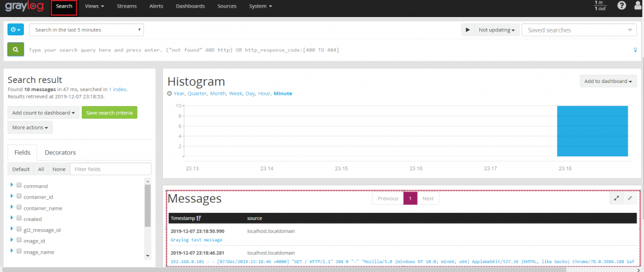
Task: Open the Saved searches dropdown
Action: point(579,30)
